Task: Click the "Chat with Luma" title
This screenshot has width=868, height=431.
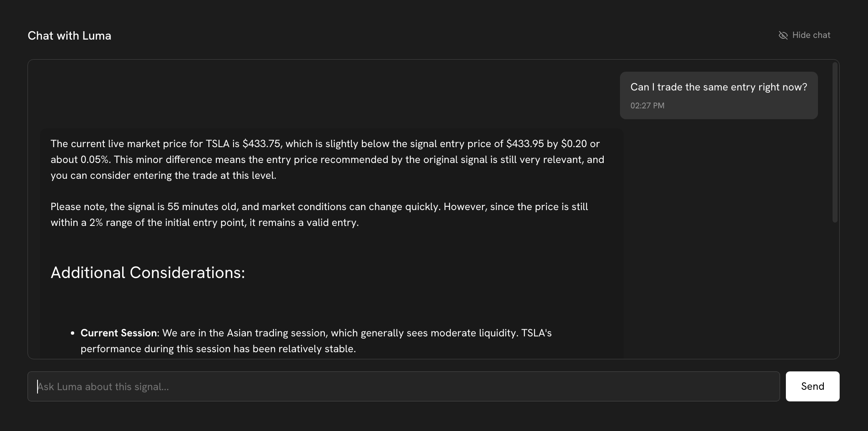Action: [x=69, y=36]
